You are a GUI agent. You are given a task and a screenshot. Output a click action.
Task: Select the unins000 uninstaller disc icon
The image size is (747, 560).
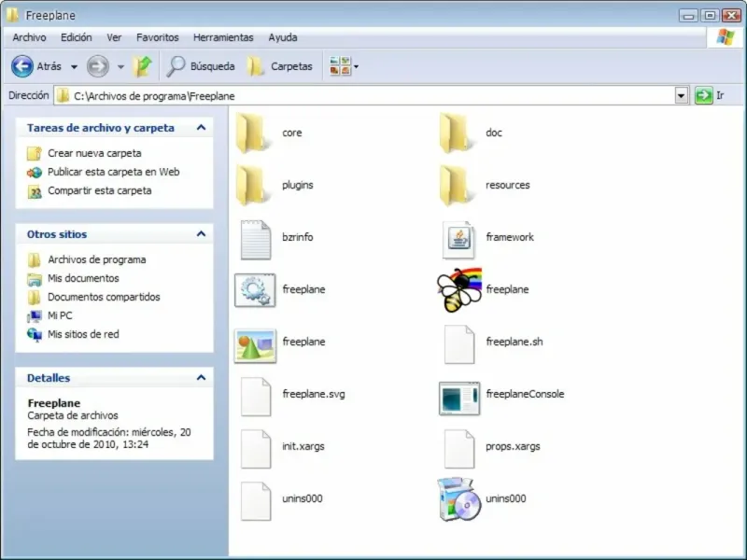[x=459, y=499]
